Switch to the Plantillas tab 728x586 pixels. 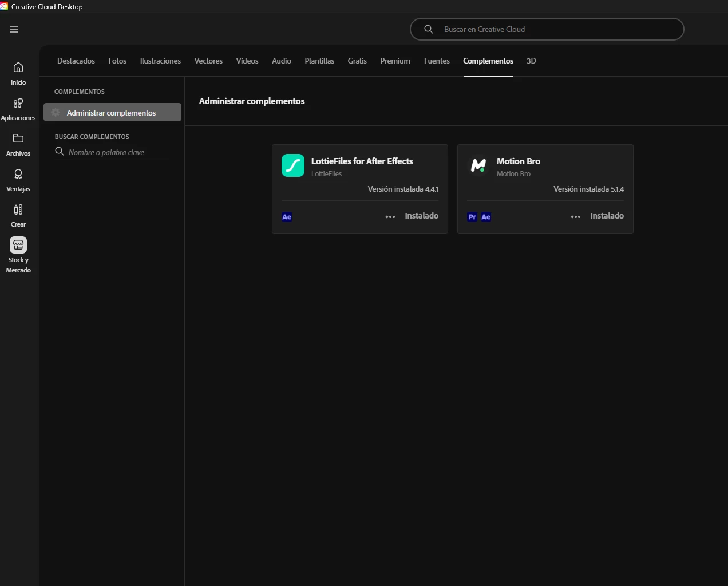[319, 61]
